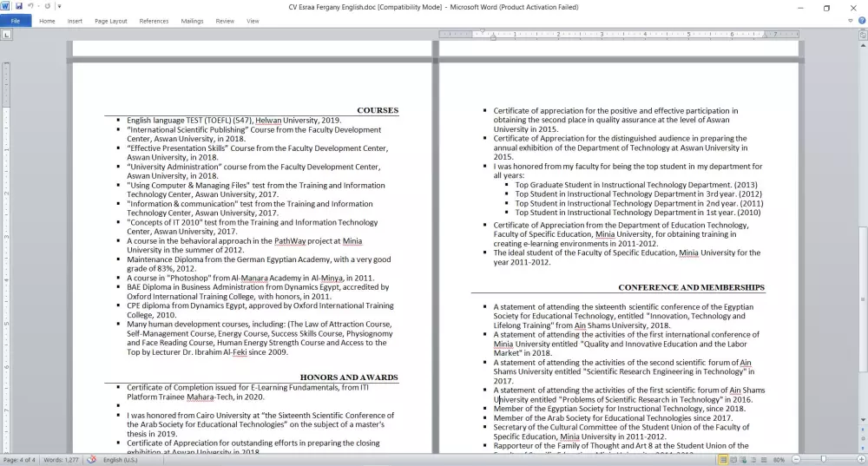
Task: Switch to the Insert ribbon tab
Action: pos(75,21)
